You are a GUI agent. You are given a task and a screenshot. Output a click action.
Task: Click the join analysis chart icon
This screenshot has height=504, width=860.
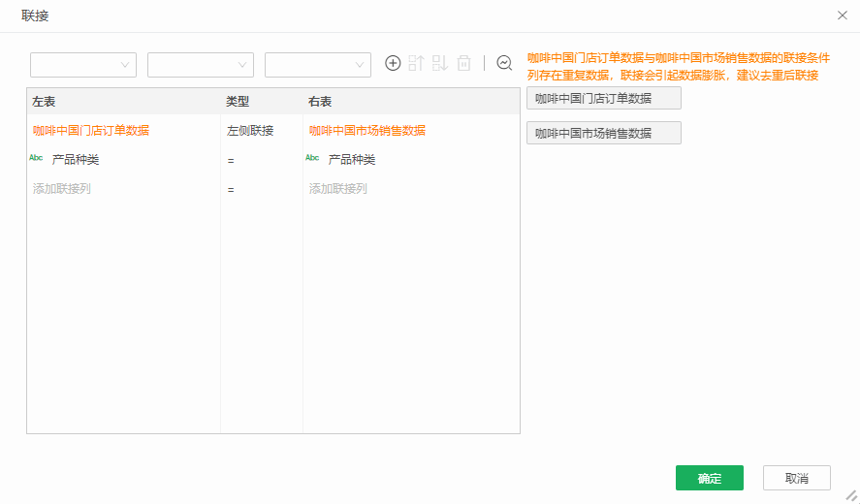point(504,63)
